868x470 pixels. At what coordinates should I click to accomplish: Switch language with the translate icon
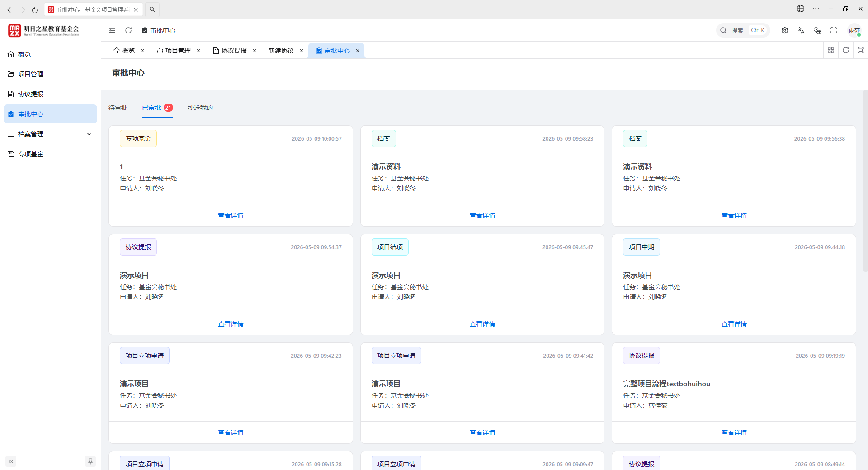801,30
